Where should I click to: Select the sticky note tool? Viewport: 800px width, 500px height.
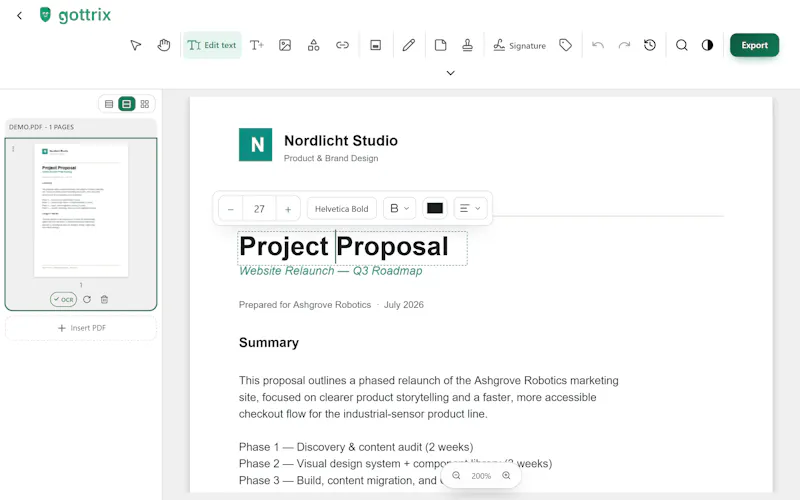440,45
